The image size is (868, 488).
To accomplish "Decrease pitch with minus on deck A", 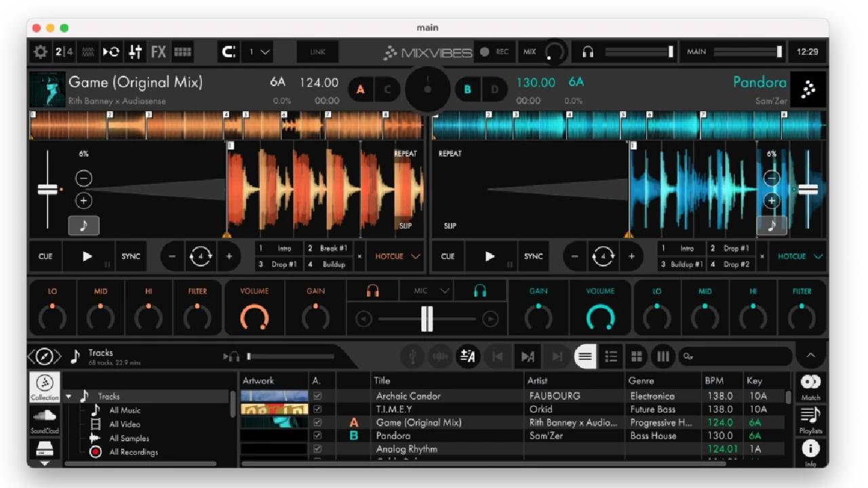I will point(83,178).
